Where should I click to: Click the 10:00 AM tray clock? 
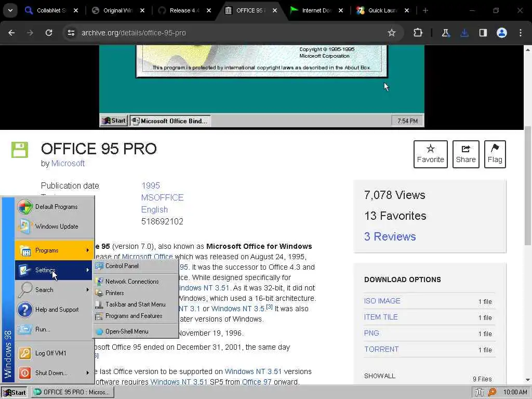[x=515, y=392]
